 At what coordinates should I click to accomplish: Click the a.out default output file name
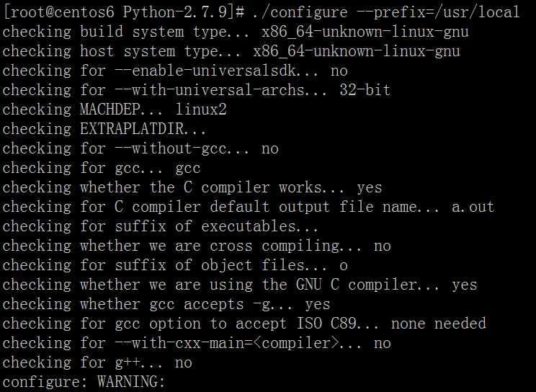click(473, 207)
